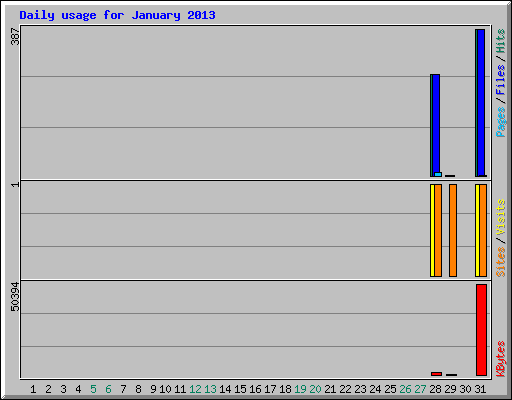Click the cyan pages bar for day 28

438,174
